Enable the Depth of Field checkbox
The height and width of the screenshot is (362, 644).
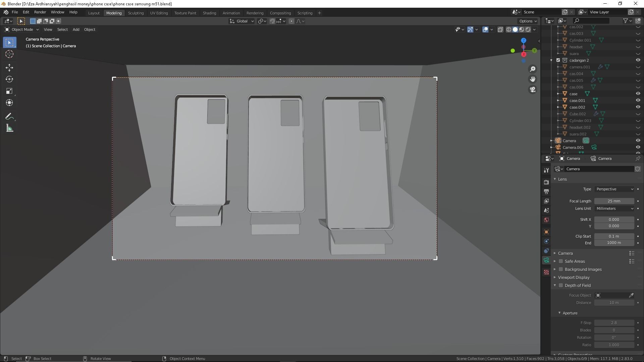coord(561,286)
